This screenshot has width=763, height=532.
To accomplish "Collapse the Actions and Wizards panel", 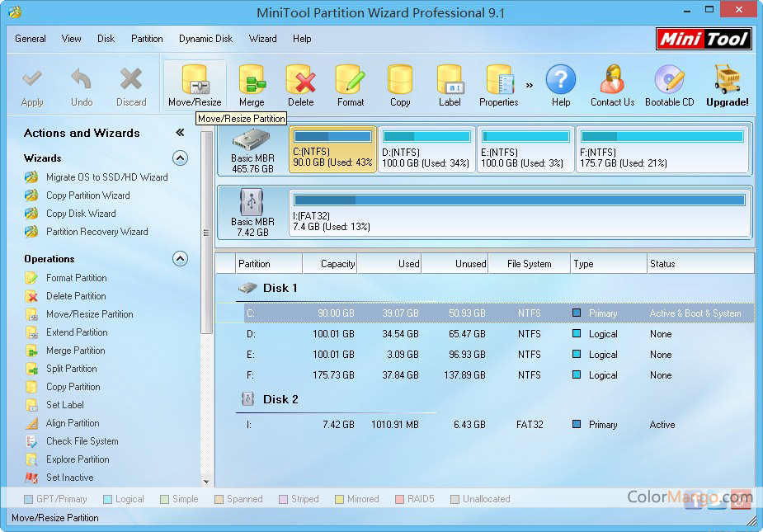I will (x=180, y=133).
